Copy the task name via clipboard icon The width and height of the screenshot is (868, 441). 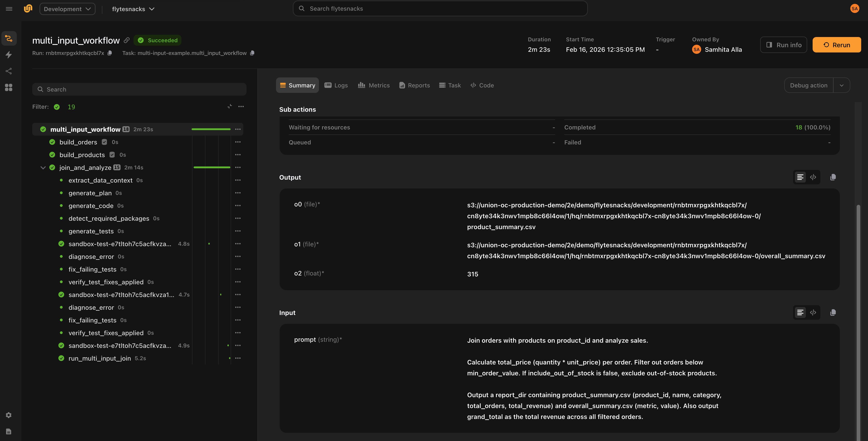[x=252, y=53]
